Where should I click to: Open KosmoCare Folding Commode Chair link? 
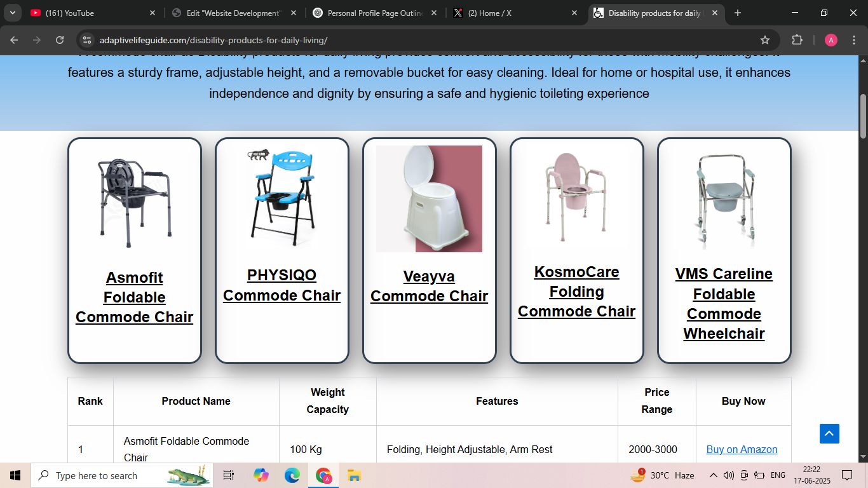[576, 292]
